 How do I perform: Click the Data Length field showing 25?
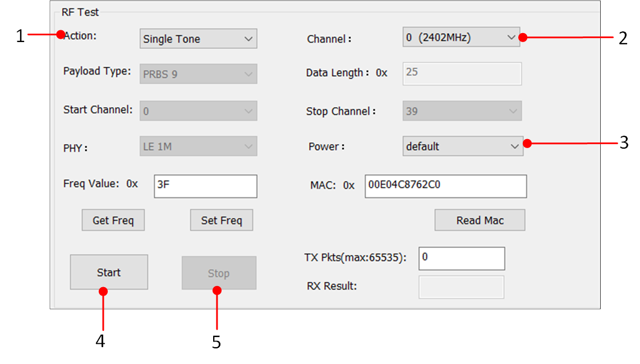coord(462,73)
